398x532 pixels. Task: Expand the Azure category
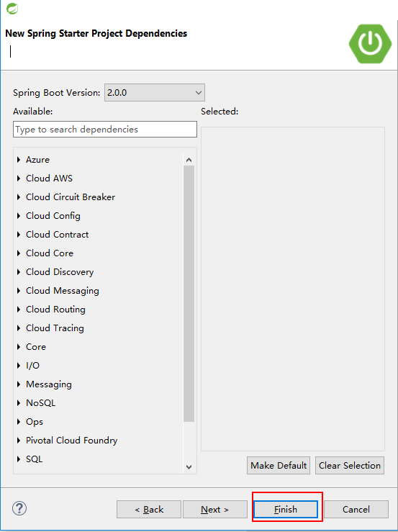(19, 160)
